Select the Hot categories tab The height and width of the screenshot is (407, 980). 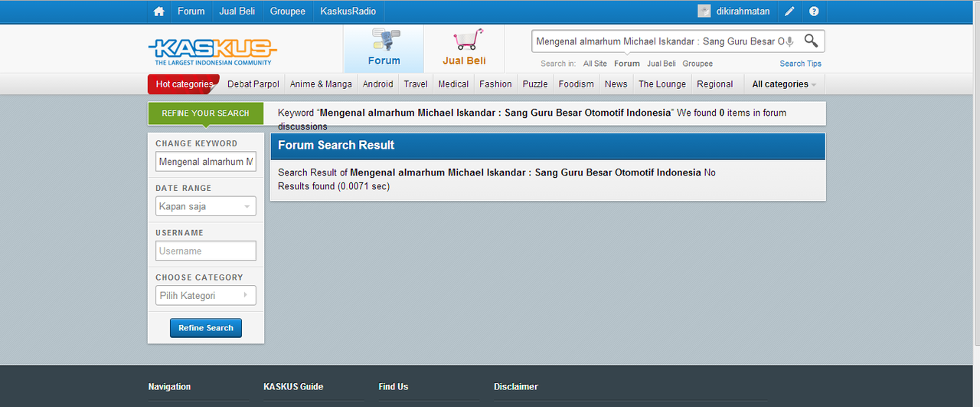pos(184,84)
